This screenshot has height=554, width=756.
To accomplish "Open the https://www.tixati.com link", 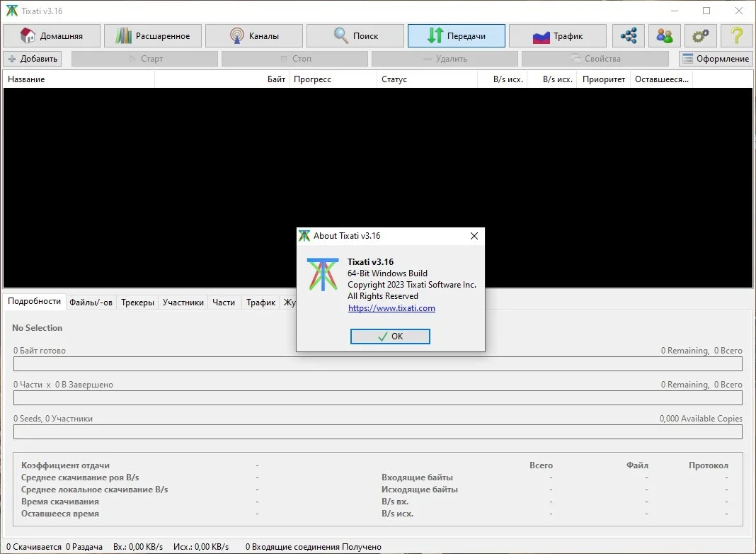I will pos(391,308).
